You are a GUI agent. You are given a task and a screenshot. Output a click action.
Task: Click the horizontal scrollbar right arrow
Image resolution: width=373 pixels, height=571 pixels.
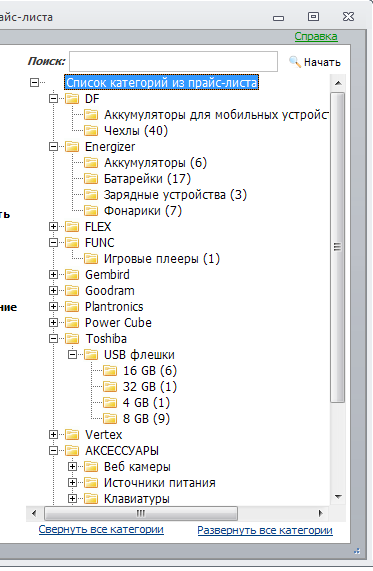(x=320, y=513)
